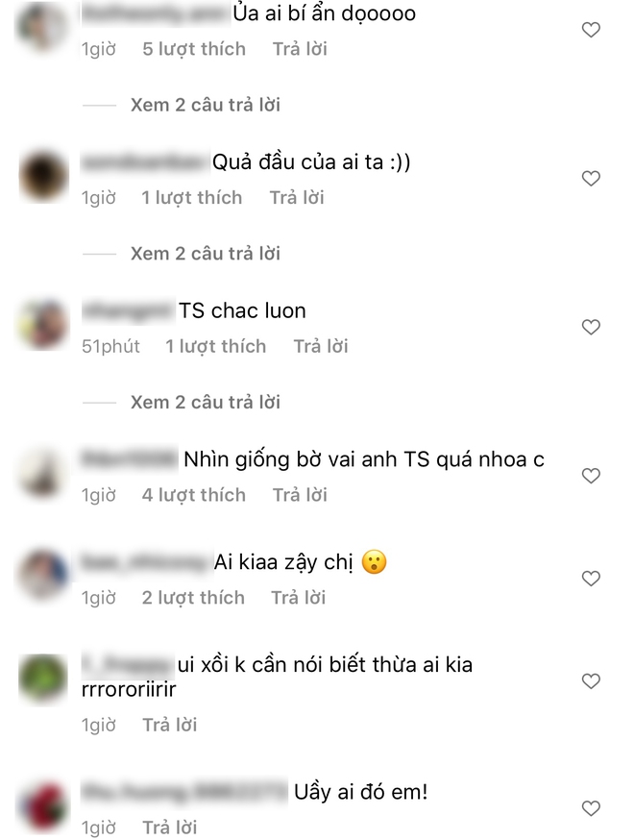Open avatar of 'TS chac luon' commenter
The width and height of the screenshot is (634, 840).
click(x=43, y=325)
